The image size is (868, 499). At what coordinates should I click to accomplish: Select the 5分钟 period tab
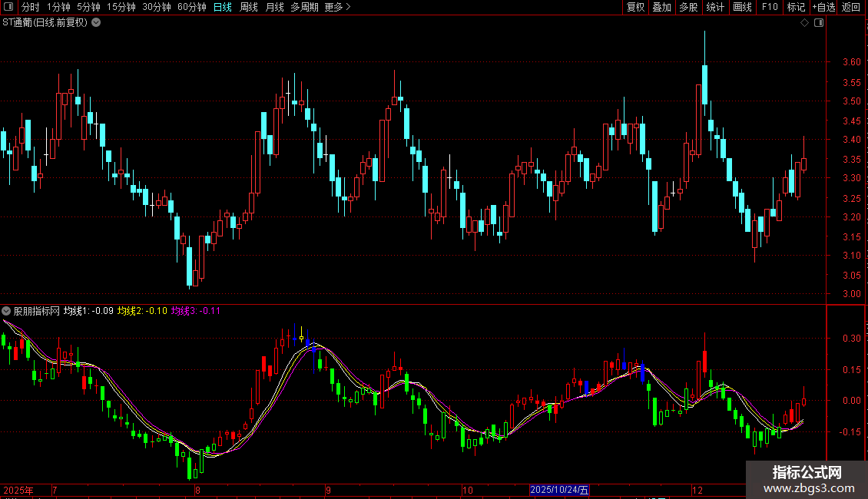pos(88,7)
